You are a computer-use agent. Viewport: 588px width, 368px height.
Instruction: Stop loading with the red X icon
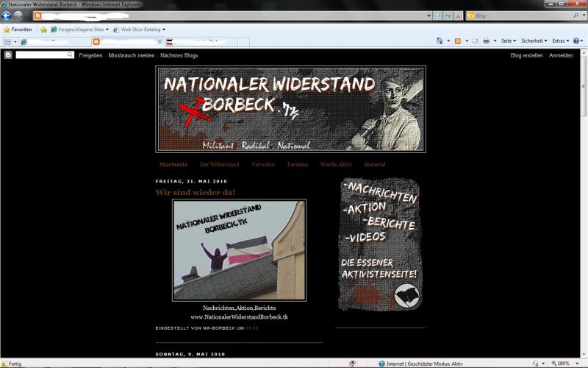point(458,15)
